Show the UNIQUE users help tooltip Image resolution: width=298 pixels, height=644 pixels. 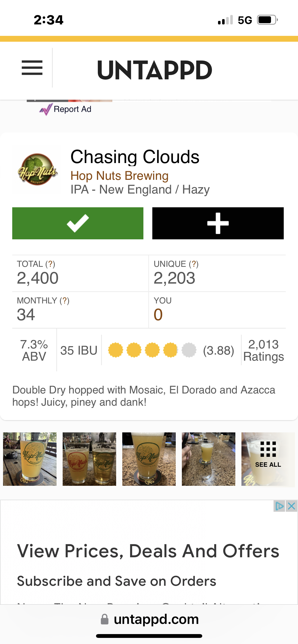click(194, 264)
